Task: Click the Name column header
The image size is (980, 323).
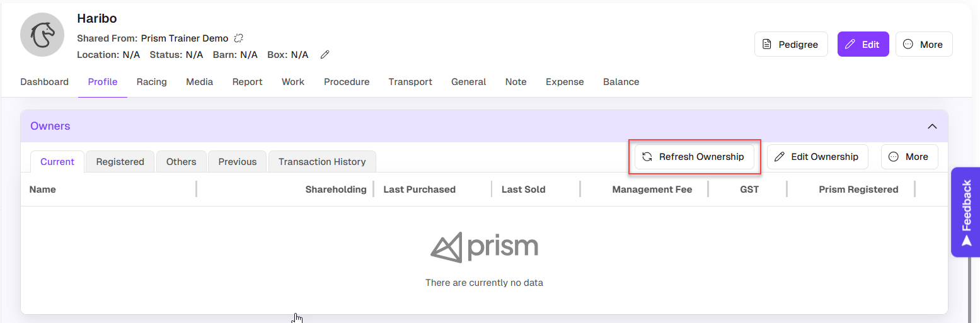Action: point(43,190)
